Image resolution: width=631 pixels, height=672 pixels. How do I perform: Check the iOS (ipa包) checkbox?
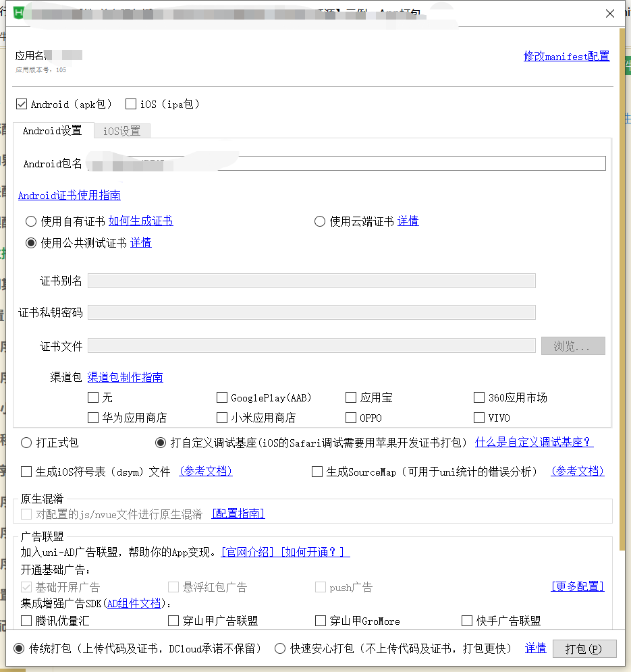132,104
